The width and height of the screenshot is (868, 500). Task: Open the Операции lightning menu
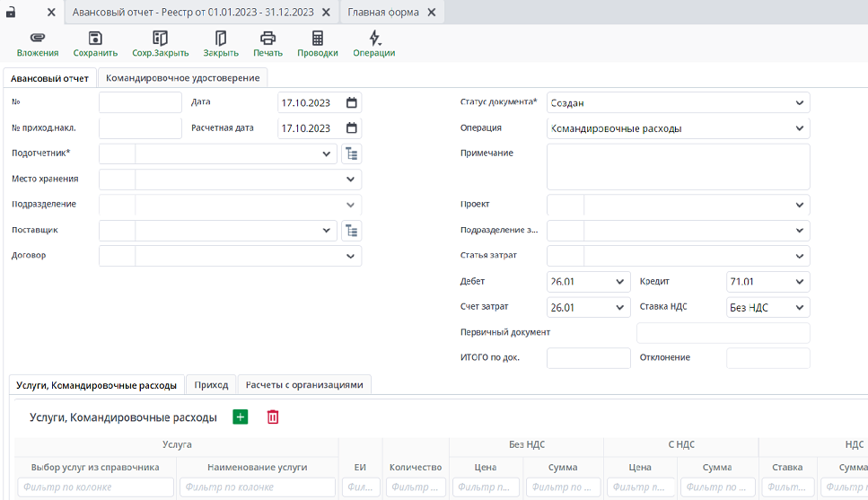(374, 39)
